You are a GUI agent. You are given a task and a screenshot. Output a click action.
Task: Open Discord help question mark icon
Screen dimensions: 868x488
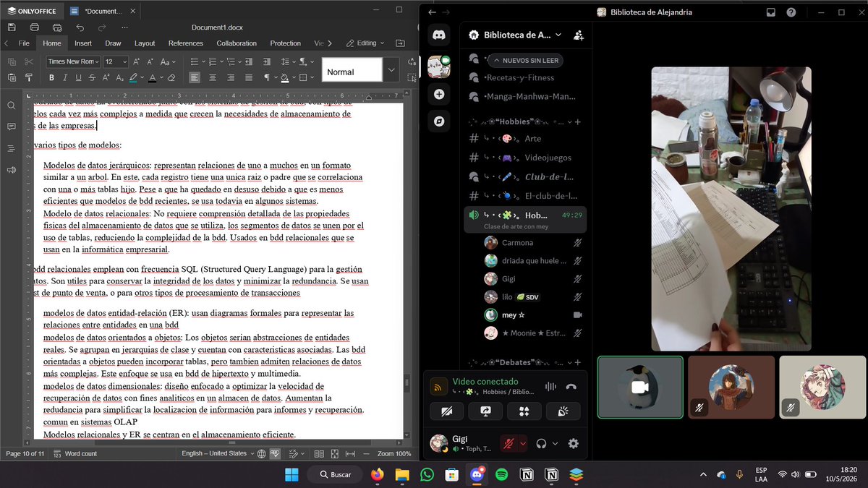pyautogui.click(x=791, y=12)
